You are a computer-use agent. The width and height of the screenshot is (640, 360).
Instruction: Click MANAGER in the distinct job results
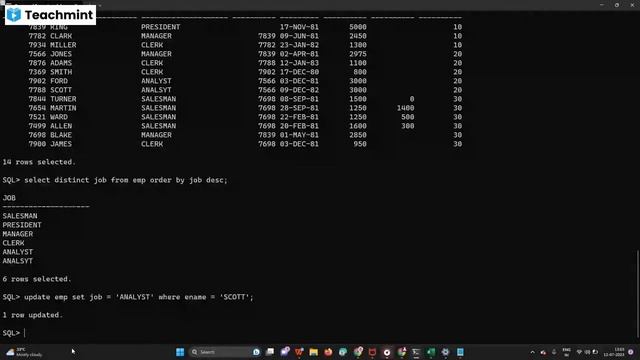click(18, 234)
